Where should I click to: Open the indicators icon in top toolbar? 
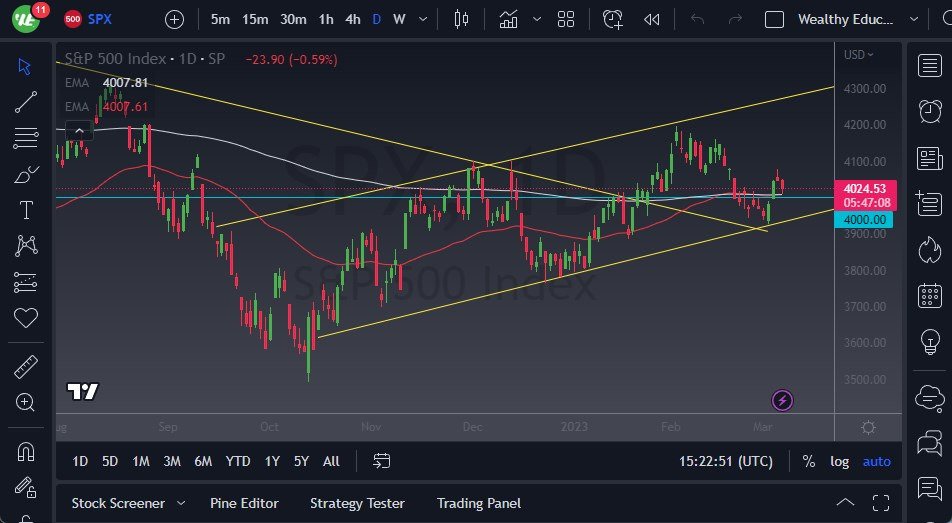pyautogui.click(x=509, y=19)
